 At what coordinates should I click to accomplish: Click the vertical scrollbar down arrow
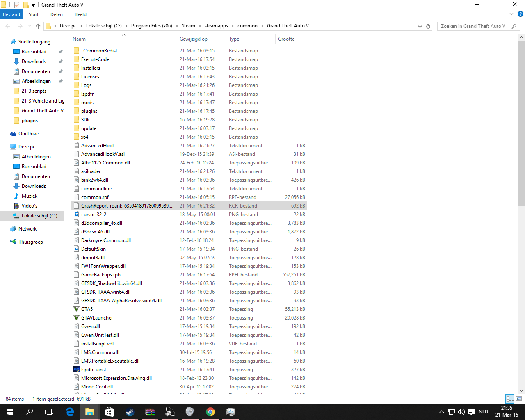point(521,391)
